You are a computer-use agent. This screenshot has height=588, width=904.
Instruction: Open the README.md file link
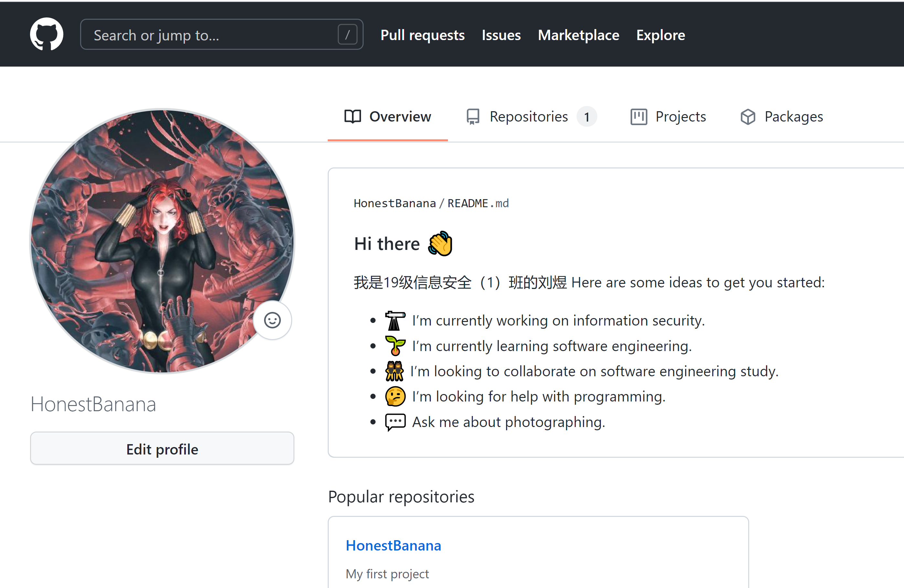point(478,204)
